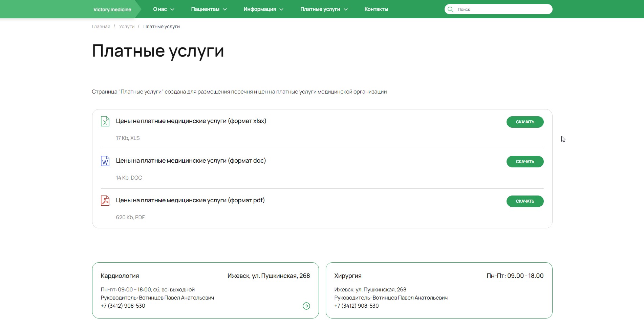Viewport: 644px width, 328px height.
Task: Expand the «О нас» dropdown menu
Action: coord(164,9)
